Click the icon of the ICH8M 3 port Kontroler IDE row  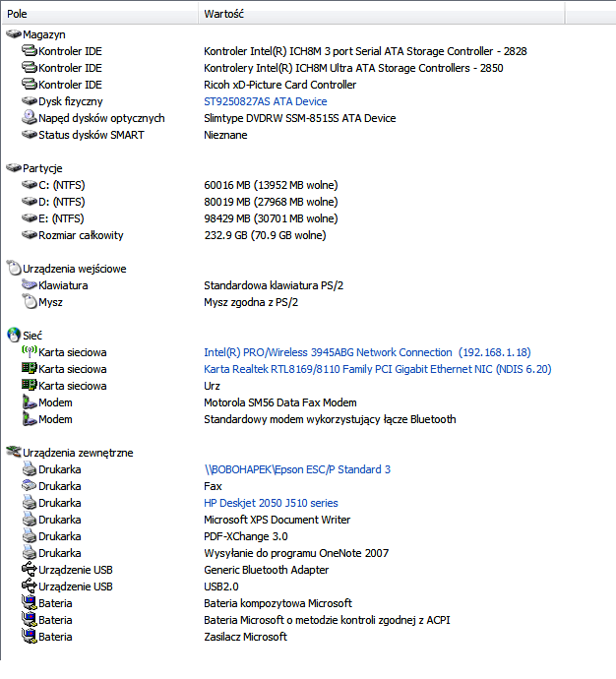[30, 50]
